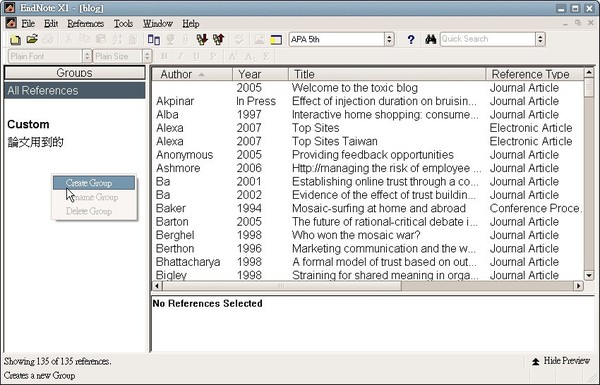The height and width of the screenshot is (385, 600).
Task: Click Delete Group in context menu
Action: tap(94, 211)
